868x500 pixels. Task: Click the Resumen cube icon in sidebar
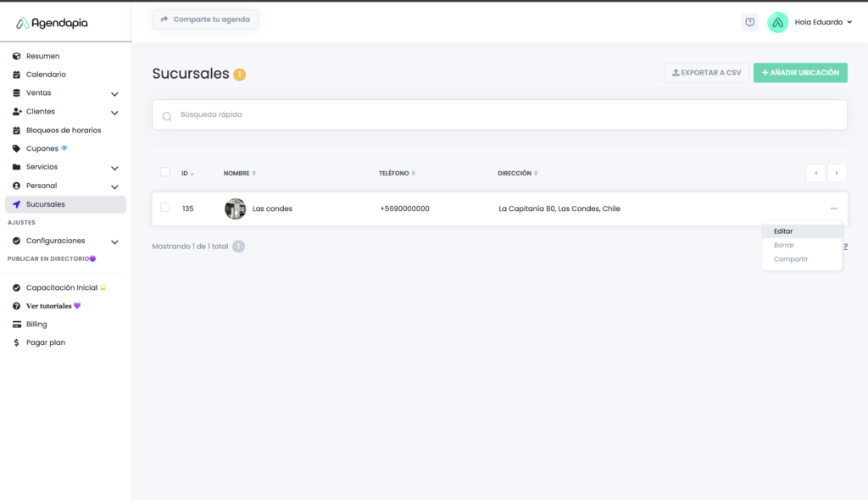[x=16, y=56]
